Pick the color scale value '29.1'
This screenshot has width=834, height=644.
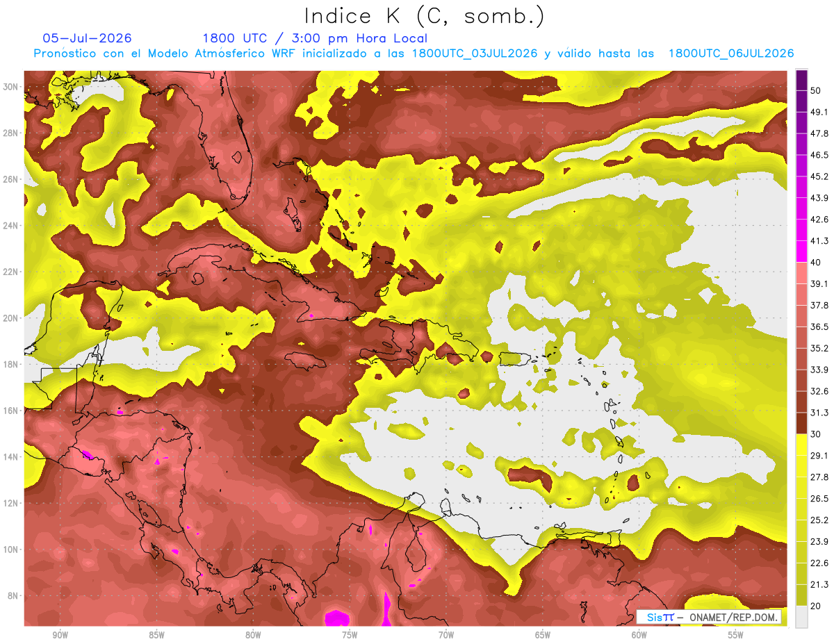pos(819,456)
